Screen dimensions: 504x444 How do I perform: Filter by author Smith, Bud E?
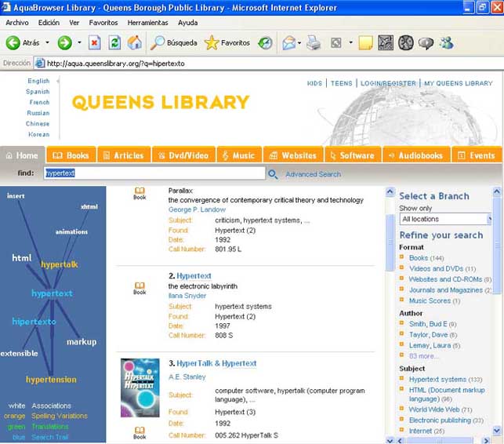[x=433, y=324]
